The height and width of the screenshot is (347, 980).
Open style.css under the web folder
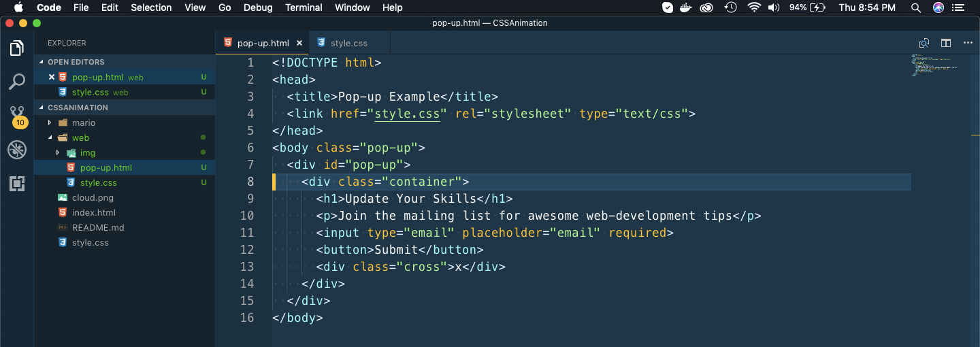point(125,183)
